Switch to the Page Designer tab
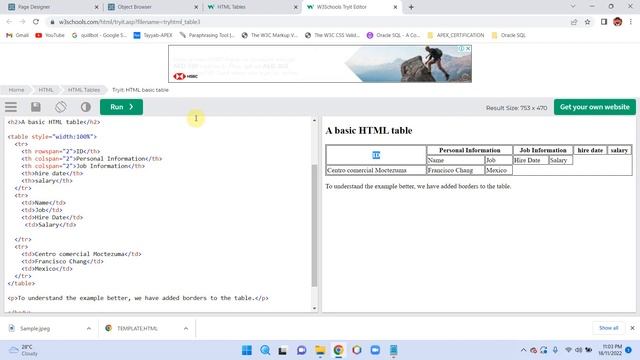The width and height of the screenshot is (640, 360). (53, 7)
